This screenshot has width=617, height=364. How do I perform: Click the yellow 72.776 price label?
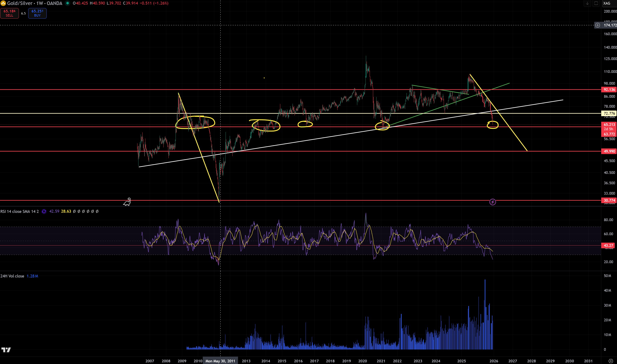609,113
